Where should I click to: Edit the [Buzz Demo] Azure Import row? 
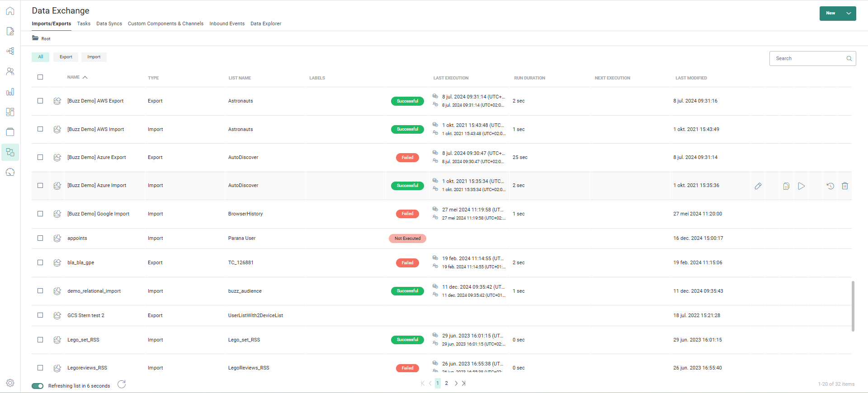coord(758,186)
